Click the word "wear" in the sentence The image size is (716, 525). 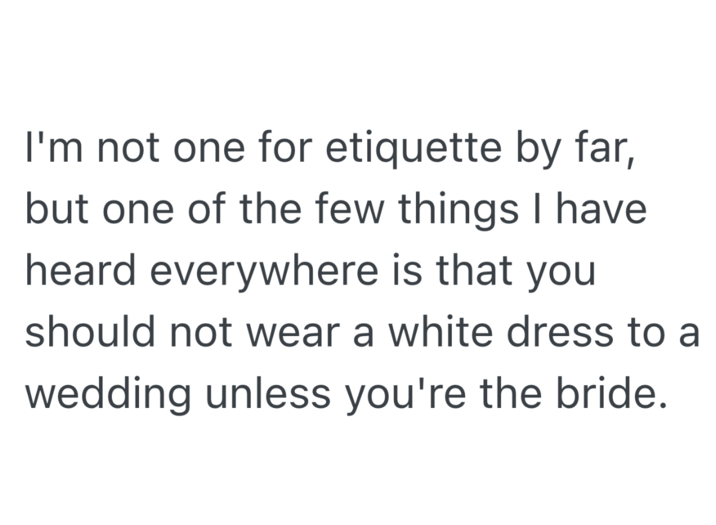point(300,330)
